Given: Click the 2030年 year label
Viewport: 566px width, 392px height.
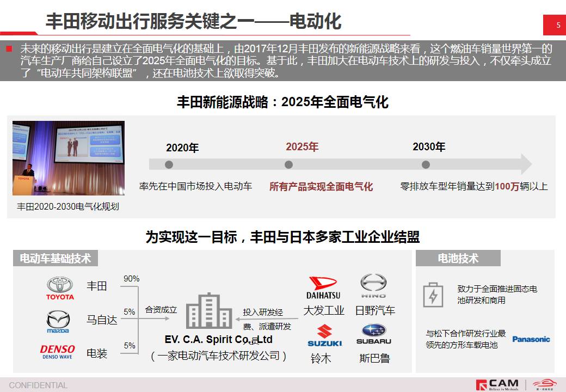Looking at the screenshot, I should click(x=429, y=147).
